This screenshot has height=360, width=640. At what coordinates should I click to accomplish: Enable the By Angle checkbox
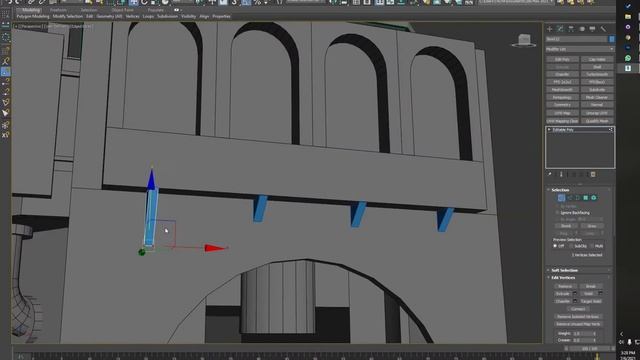pos(557,220)
